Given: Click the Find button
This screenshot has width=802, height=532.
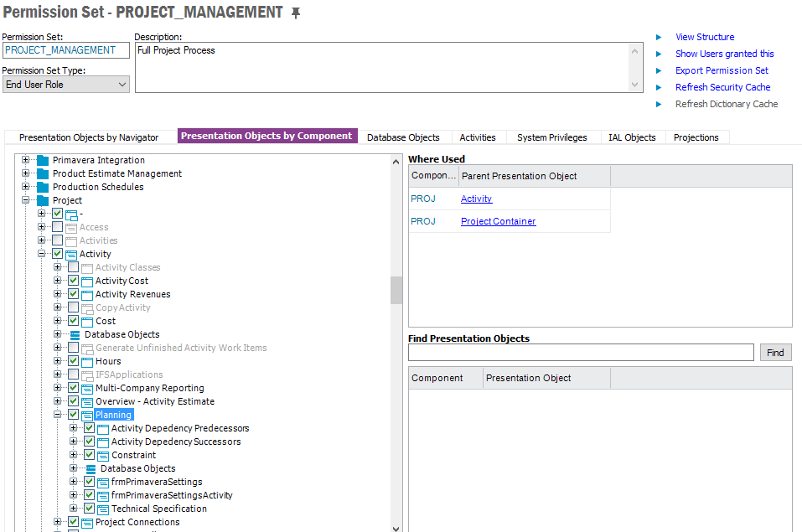Looking at the screenshot, I should (774, 352).
